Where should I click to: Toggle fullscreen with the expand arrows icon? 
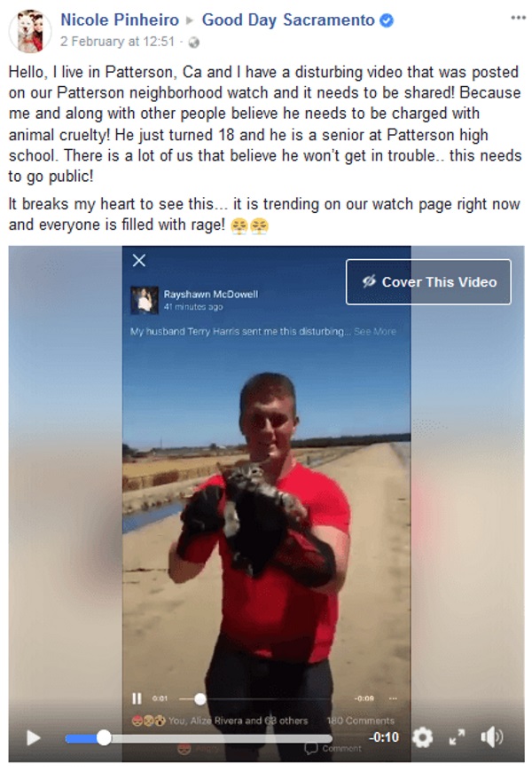[x=458, y=737]
